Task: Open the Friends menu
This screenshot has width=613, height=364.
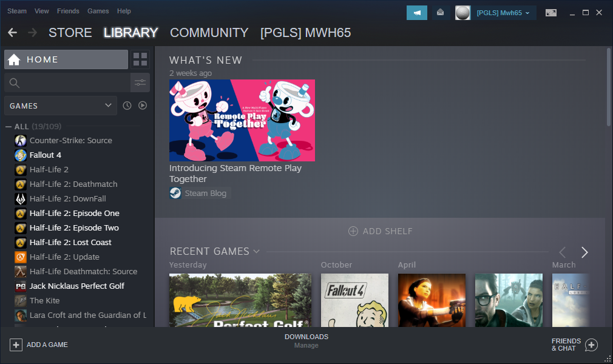Action: click(x=68, y=11)
